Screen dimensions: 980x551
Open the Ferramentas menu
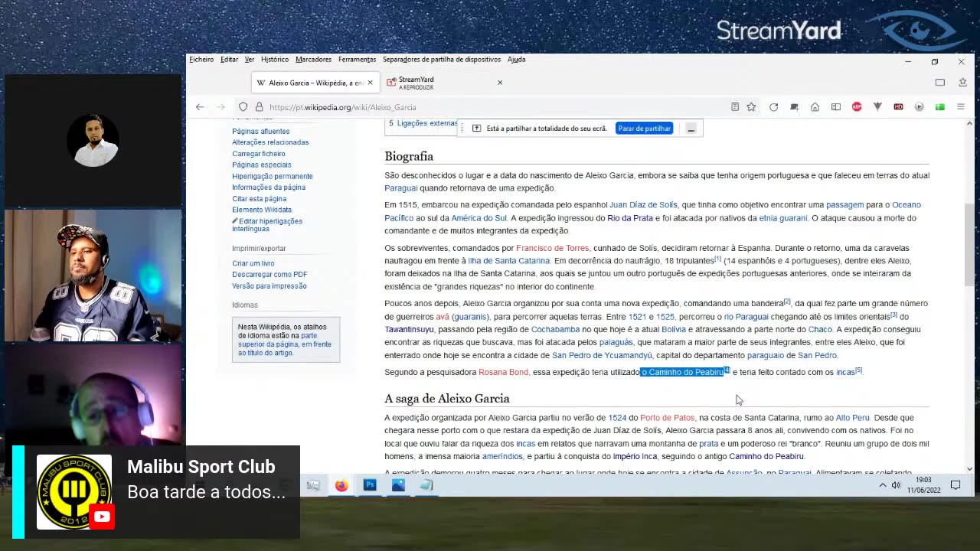click(x=357, y=60)
